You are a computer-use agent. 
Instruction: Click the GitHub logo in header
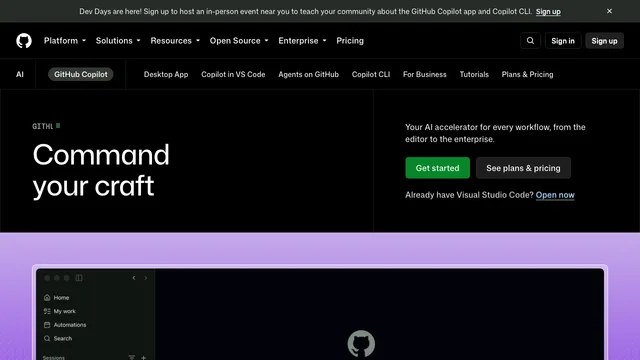[24, 41]
